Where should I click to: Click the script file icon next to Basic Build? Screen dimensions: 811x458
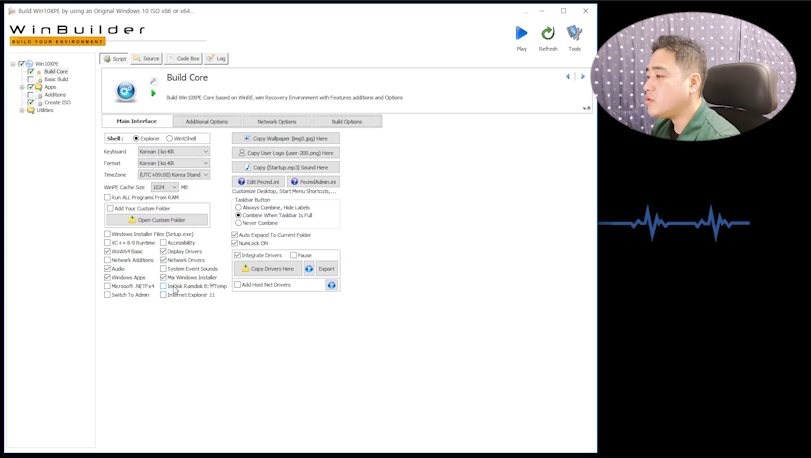tap(39, 80)
